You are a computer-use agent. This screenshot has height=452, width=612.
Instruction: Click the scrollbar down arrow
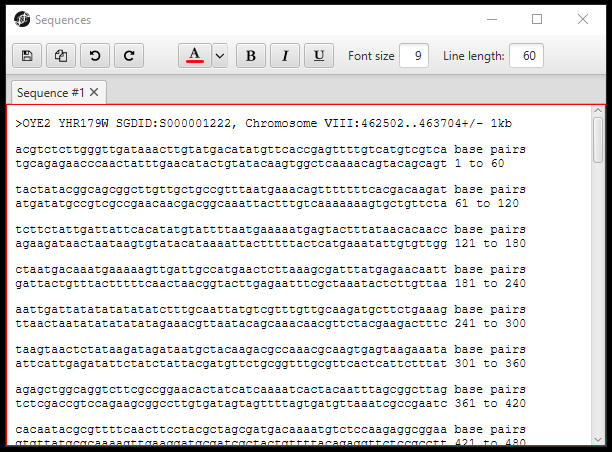[x=598, y=440]
